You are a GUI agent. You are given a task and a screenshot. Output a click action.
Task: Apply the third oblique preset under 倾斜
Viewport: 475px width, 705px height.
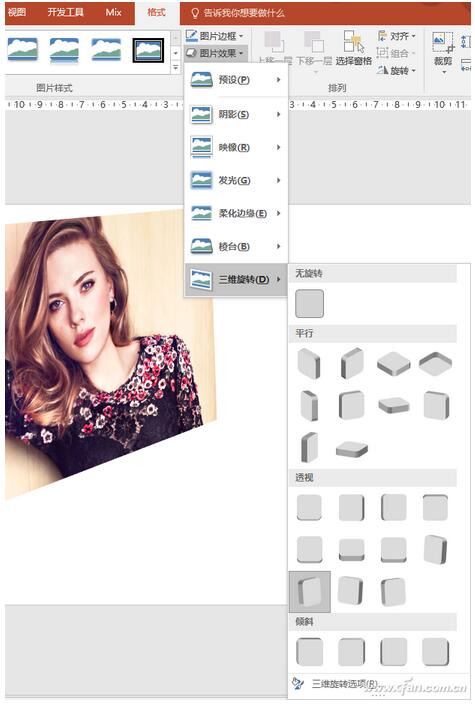coord(394,651)
